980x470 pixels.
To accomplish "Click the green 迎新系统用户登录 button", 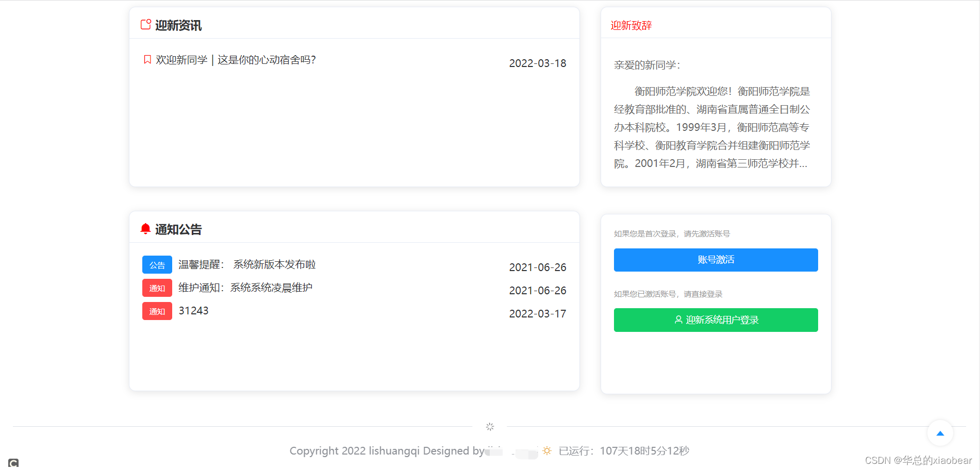I will pos(716,320).
